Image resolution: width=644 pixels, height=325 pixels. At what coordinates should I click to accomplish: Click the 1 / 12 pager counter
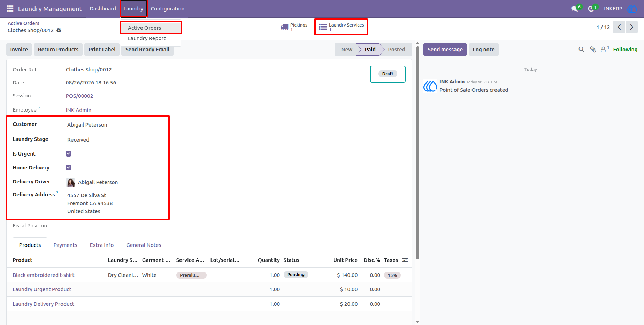(x=603, y=27)
